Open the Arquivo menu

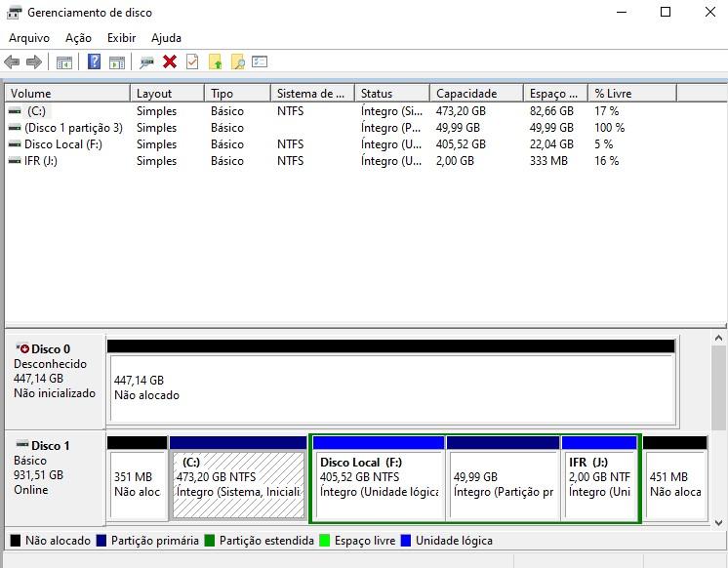[29, 38]
